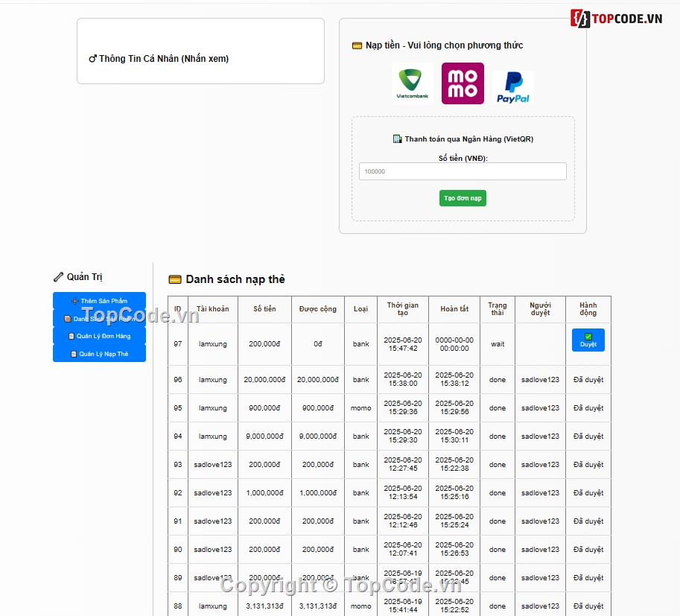Click approver sadlove123 in row 92
This screenshot has width=680, height=616.
pos(541,493)
